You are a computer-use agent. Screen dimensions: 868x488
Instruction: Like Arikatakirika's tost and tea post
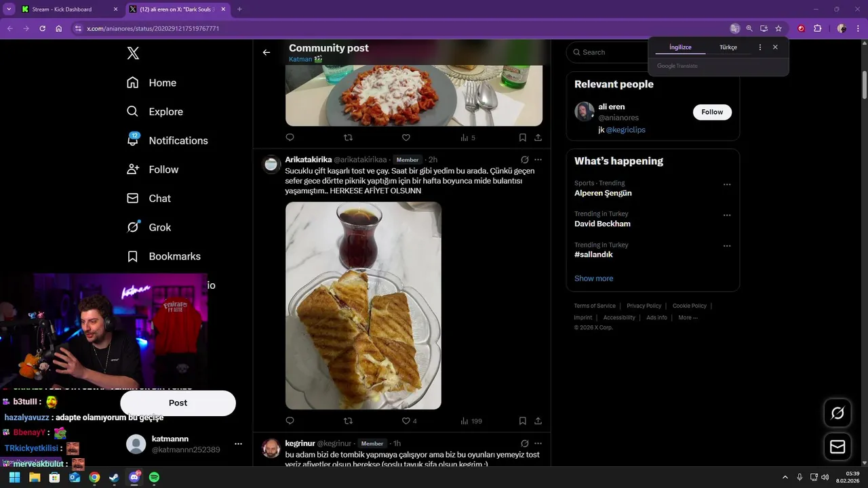click(406, 421)
